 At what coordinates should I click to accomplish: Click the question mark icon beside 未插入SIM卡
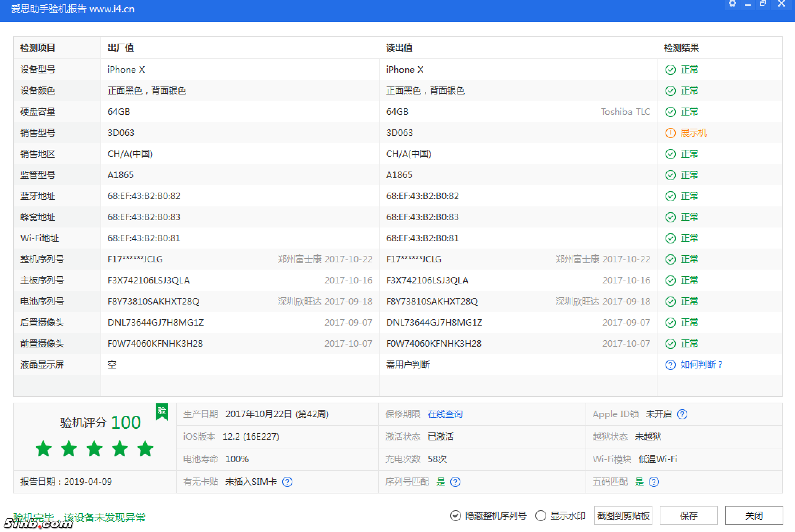pyautogui.click(x=287, y=482)
